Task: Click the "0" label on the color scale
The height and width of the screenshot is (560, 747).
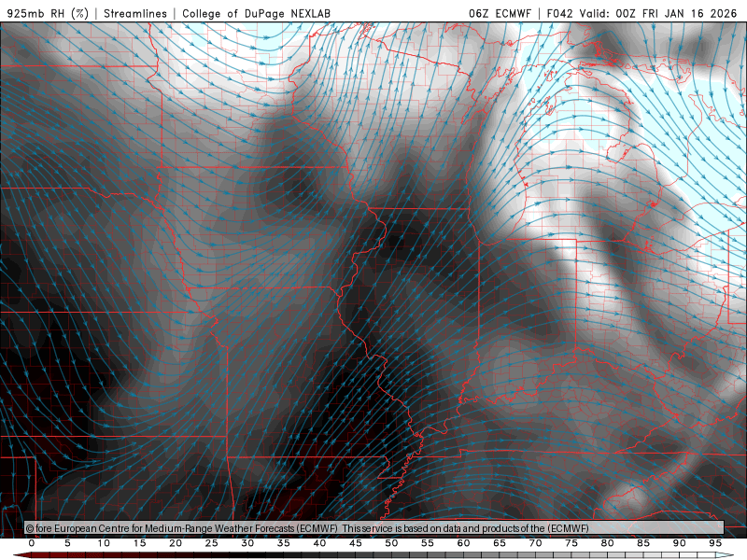Action: tap(32, 543)
